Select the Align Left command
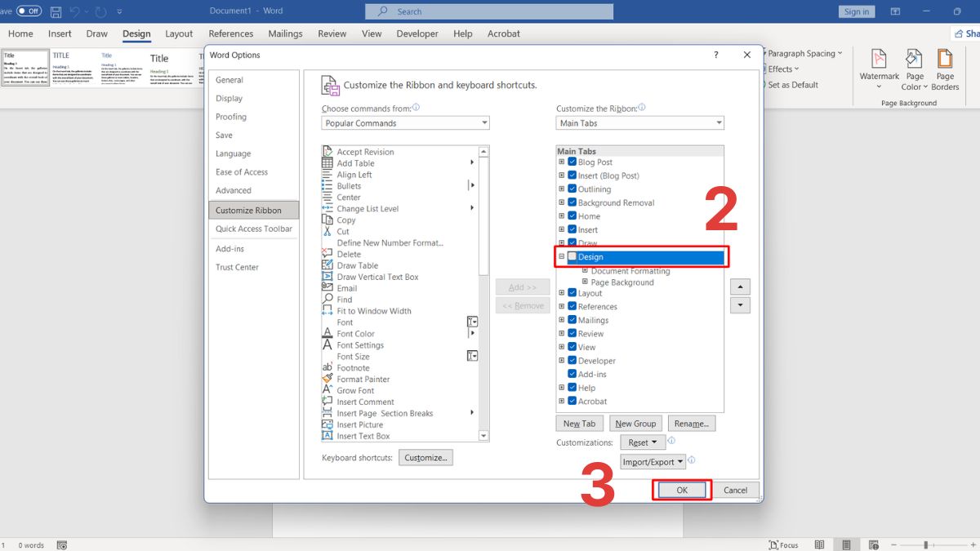Screen dimensions: 980x551 point(354,175)
